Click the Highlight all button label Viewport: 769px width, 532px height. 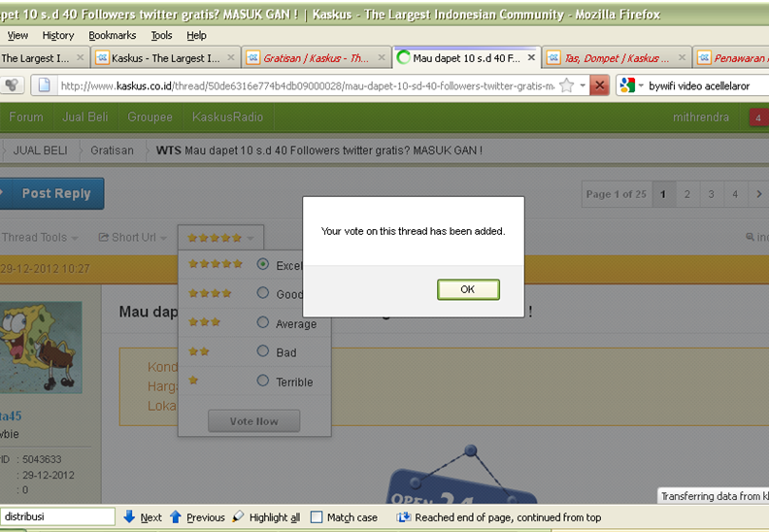coord(275,517)
